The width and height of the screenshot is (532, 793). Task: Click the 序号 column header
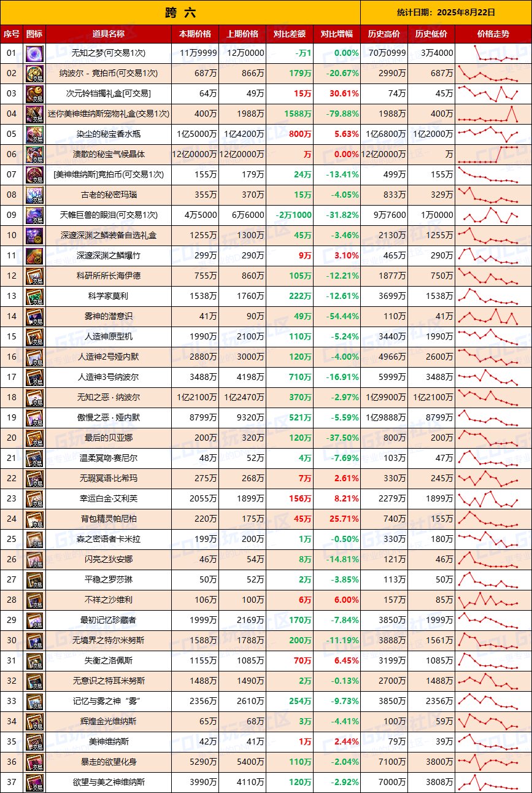point(12,34)
